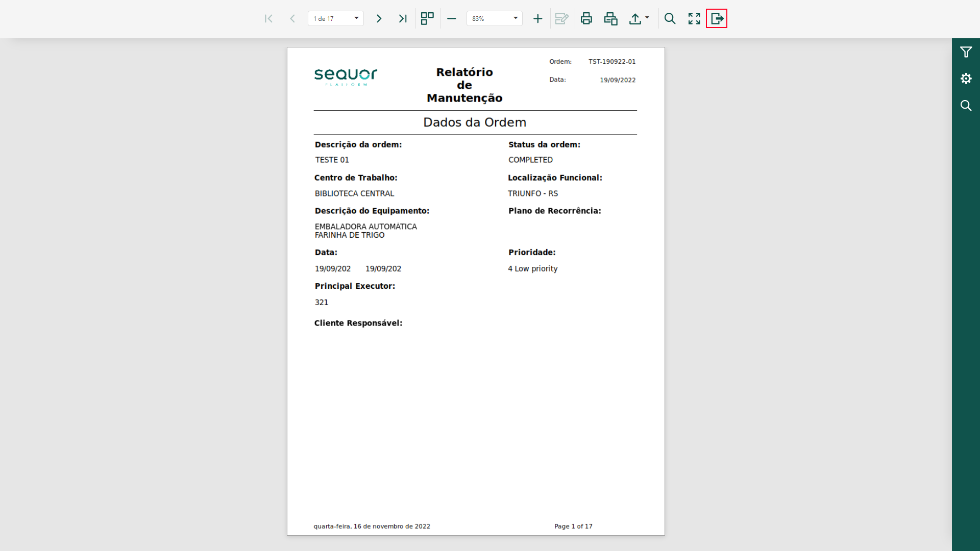Open the page number dropdown
980x551 pixels.
(x=336, y=19)
